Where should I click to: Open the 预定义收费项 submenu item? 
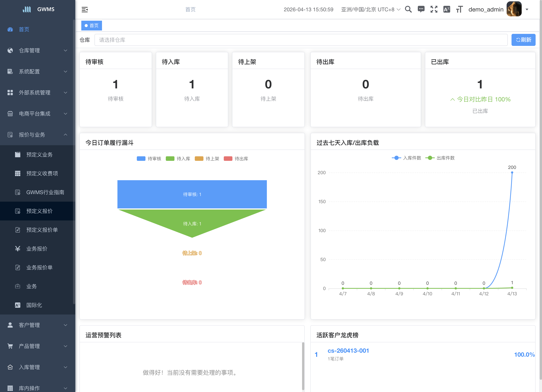[x=37, y=173]
